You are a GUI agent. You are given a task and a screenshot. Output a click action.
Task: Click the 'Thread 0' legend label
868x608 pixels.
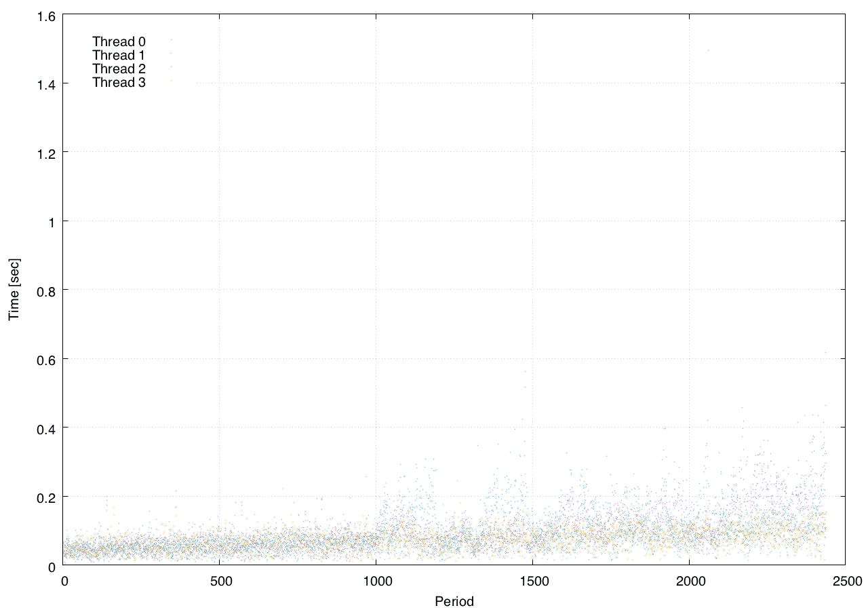point(119,41)
